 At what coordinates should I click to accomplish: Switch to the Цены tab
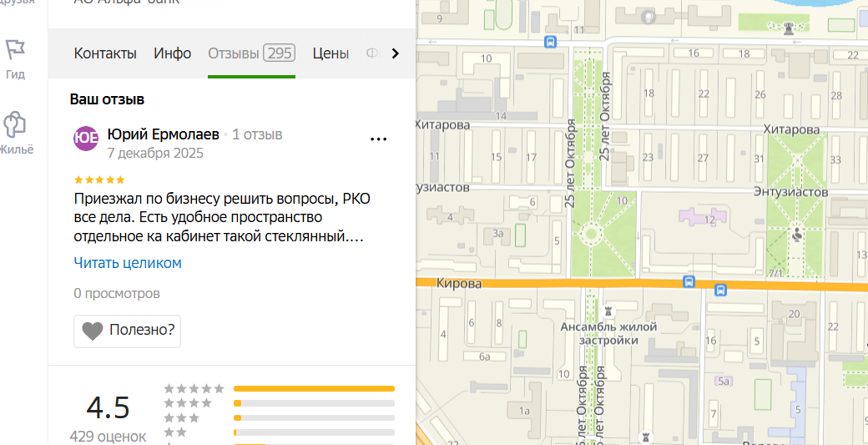pyautogui.click(x=331, y=53)
